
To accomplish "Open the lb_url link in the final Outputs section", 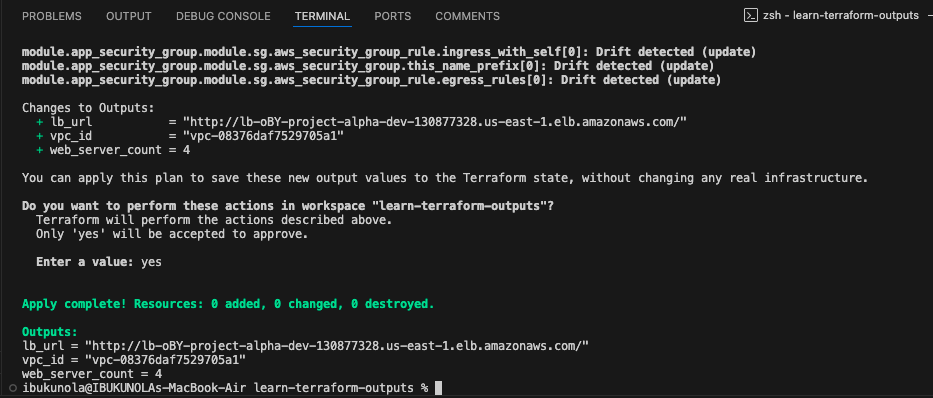I will point(337,346).
